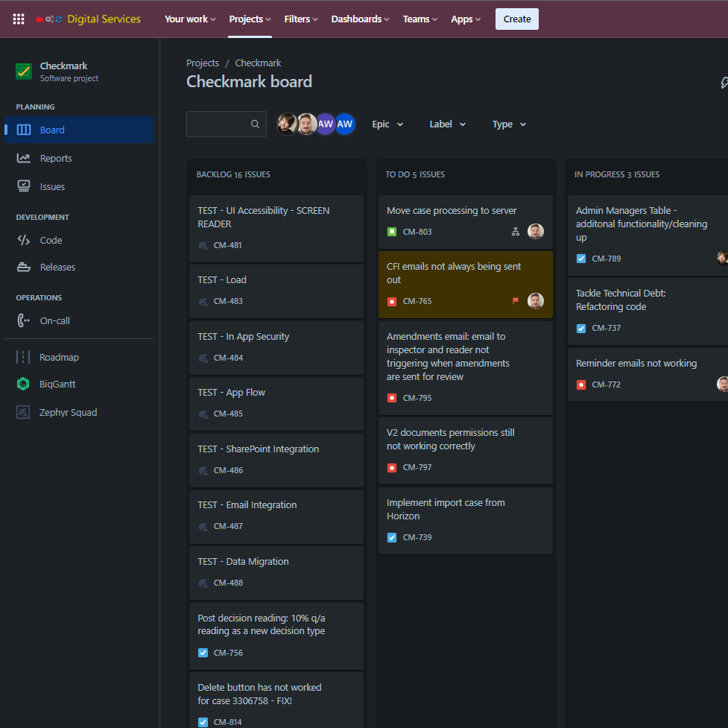Click the Reports chart icon
The width and height of the screenshot is (728, 728).
click(x=24, y=158)
